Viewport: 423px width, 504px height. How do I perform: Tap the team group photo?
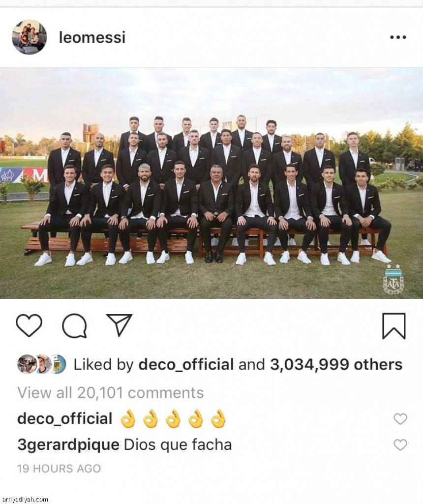[x=211, y=183]
